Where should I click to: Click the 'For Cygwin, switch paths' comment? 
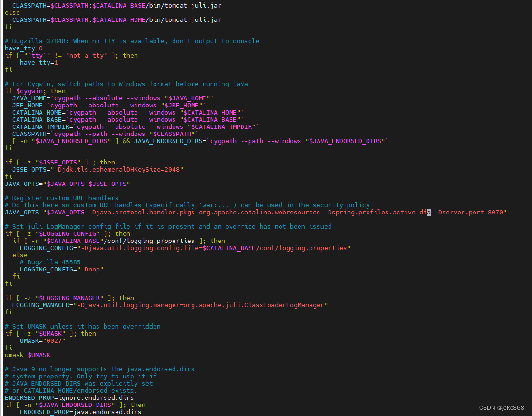(126, 84)
